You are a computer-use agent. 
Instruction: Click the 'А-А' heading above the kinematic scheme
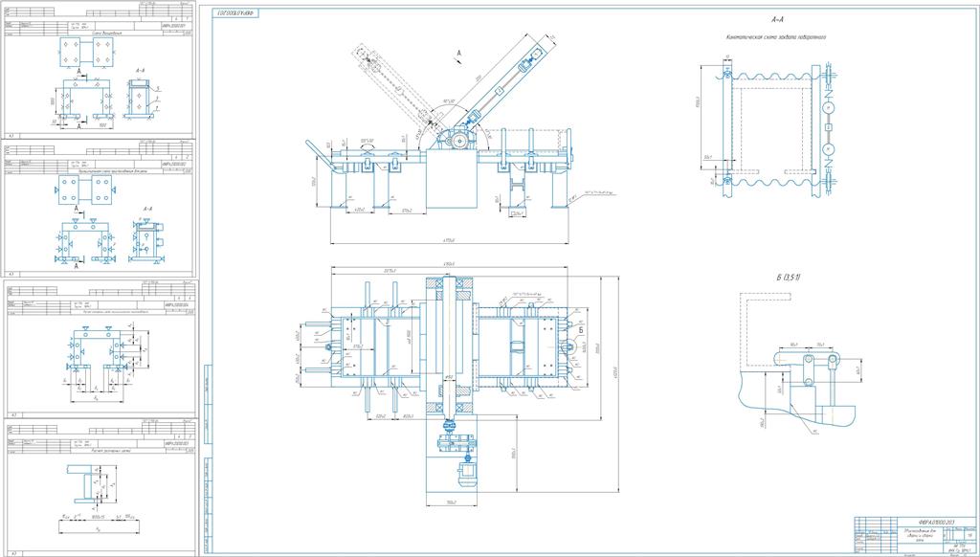[x=777, y=20]
